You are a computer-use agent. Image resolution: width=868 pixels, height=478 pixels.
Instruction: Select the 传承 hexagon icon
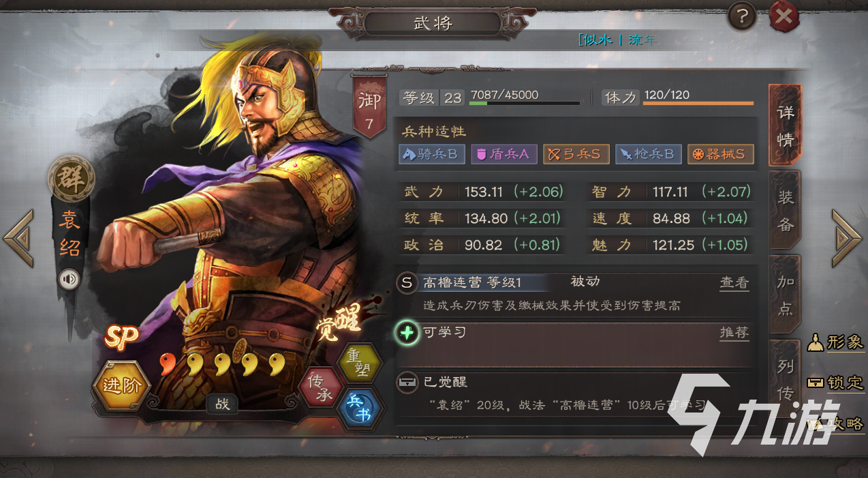click(x=321, y=388)
